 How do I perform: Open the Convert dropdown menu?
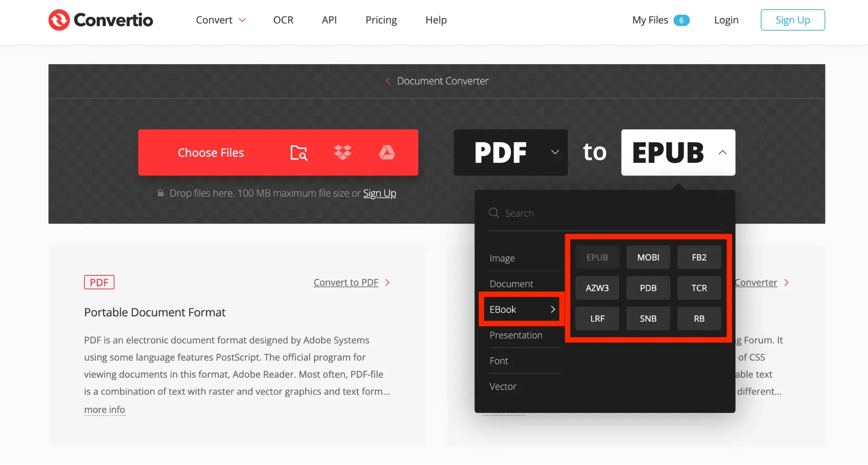point(221,20)
